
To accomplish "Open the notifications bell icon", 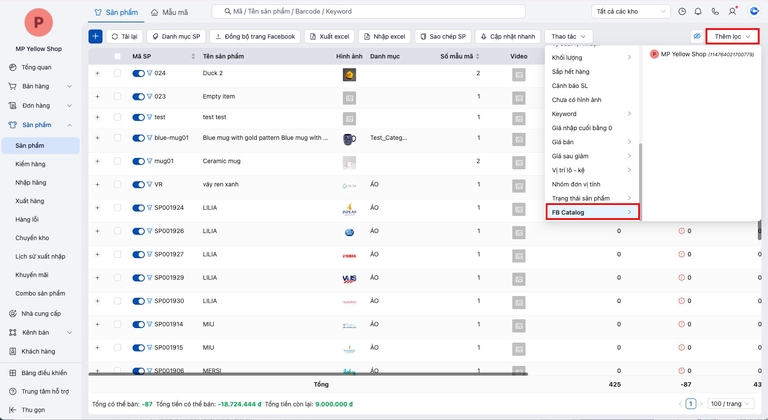I will coord(697,12).
